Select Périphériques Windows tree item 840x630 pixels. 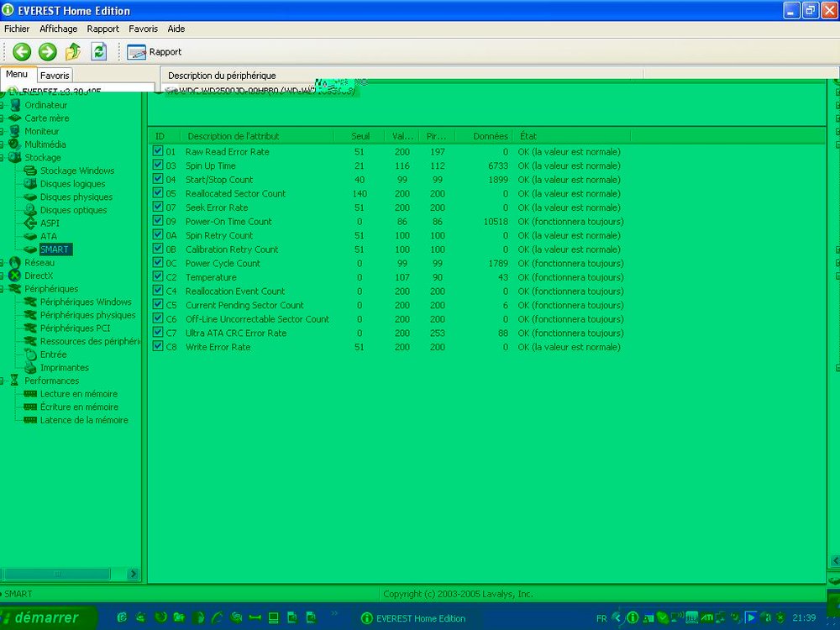point(86,302)
